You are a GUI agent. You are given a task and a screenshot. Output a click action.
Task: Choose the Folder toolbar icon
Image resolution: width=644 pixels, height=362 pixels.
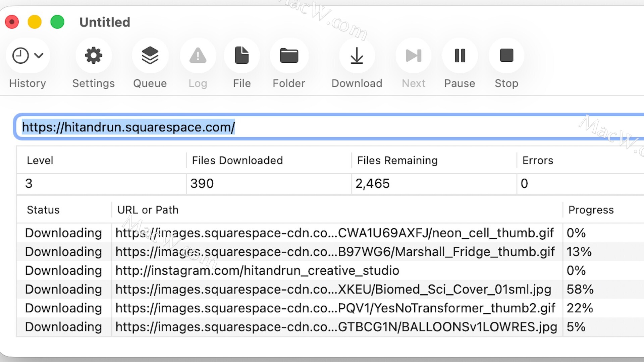tap(289, 56)
